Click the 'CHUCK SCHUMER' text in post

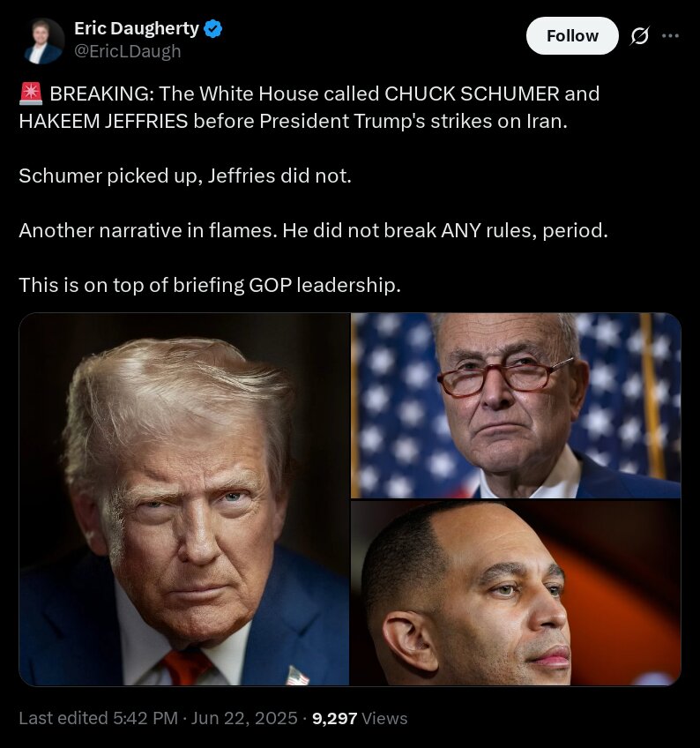472,93
